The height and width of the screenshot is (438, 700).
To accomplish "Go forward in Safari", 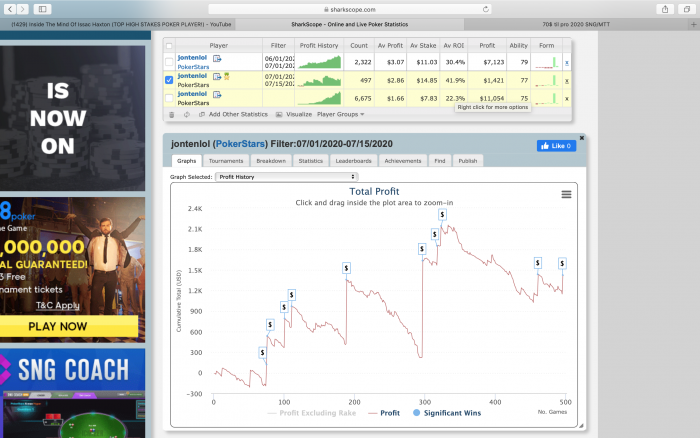I will pyautogui.click(x=22, y=9).
